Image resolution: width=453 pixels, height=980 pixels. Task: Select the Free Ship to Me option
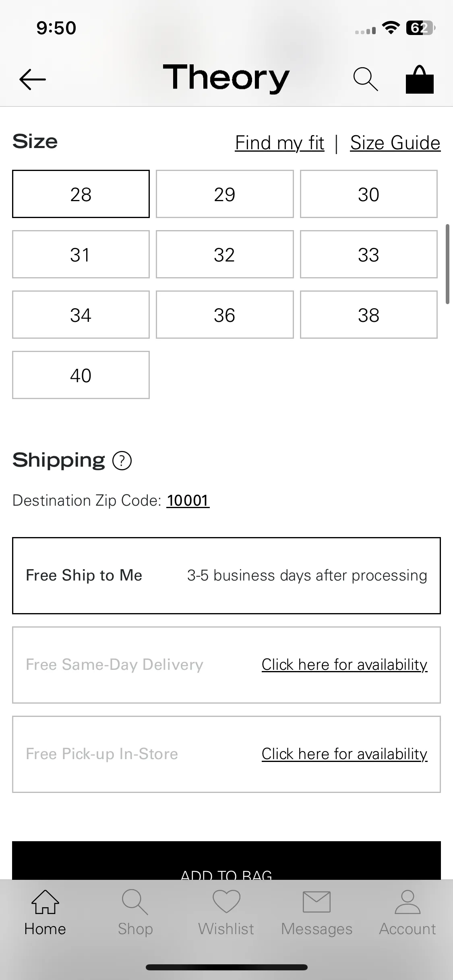point(226,576)
